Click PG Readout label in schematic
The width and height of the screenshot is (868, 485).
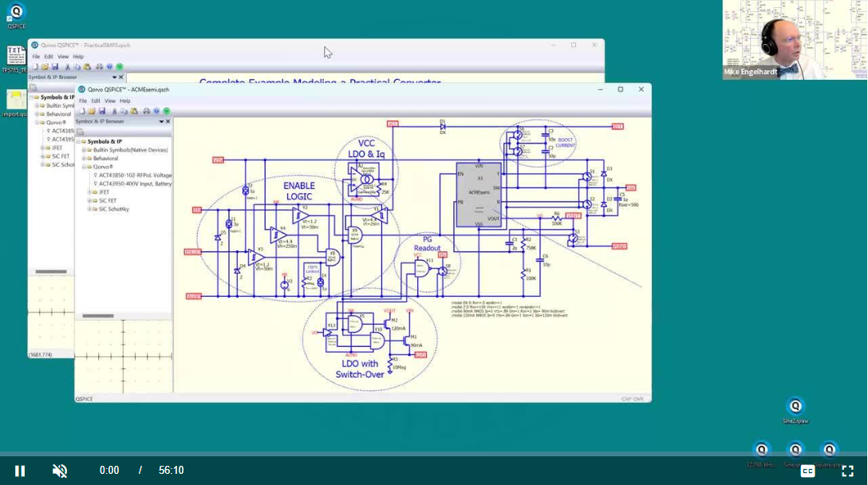tap(428, 243)
